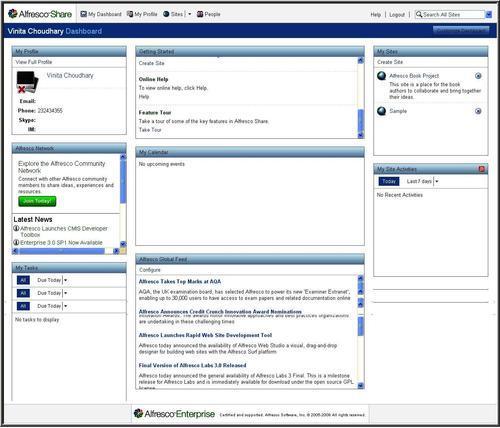500x428 pixels.
Task: Click the Alfresco Enterprise footer logo
Action: tap(174, 414)
